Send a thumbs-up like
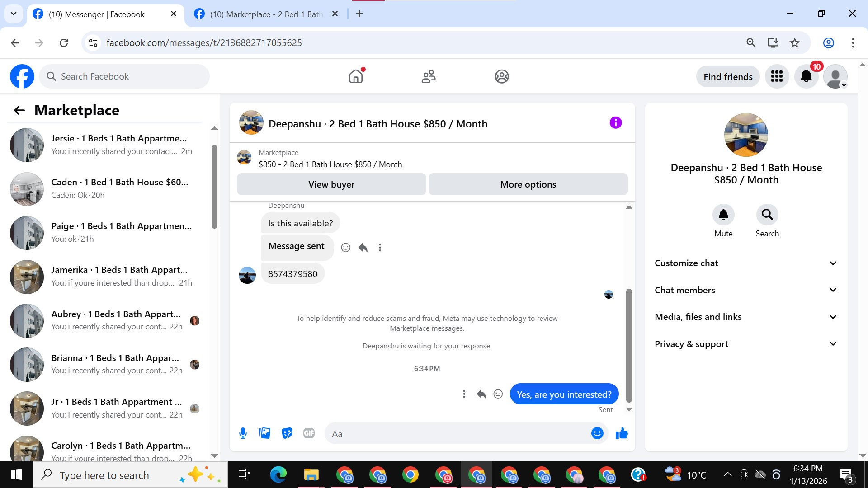 point(622,433)
